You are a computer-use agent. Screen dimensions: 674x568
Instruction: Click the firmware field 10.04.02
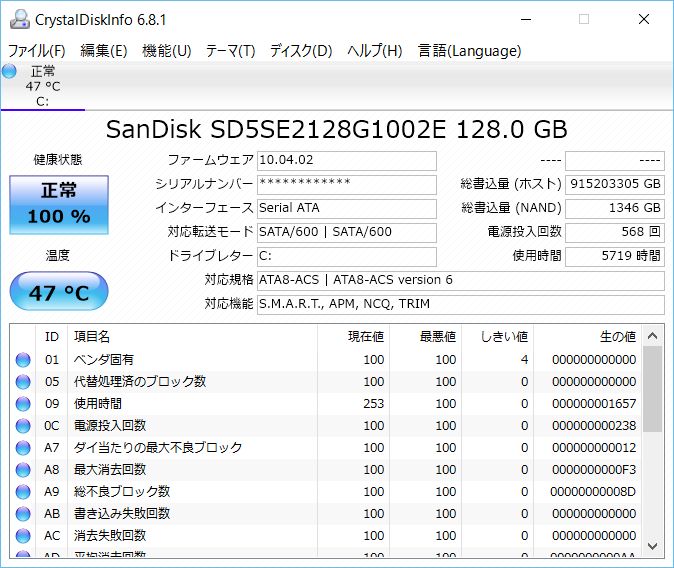(x=346, y=161)
